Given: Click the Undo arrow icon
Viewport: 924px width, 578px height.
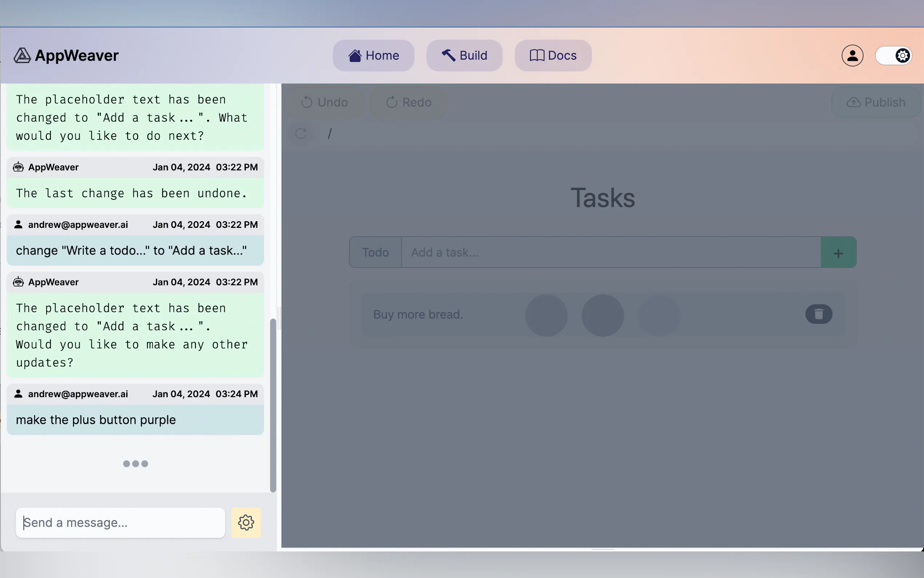Looking at the screenshot, I should (x=307, y=102).
